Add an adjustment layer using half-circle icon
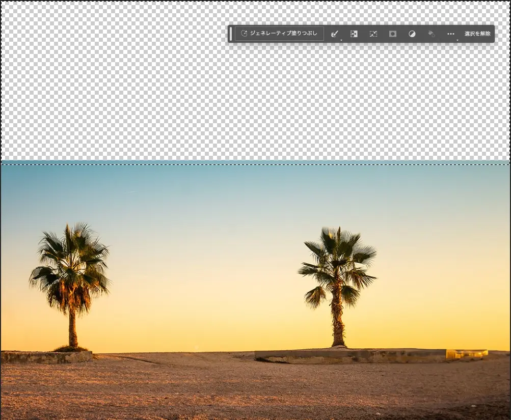This screenshot has width=511, height=420. click(x=412, y=34)
